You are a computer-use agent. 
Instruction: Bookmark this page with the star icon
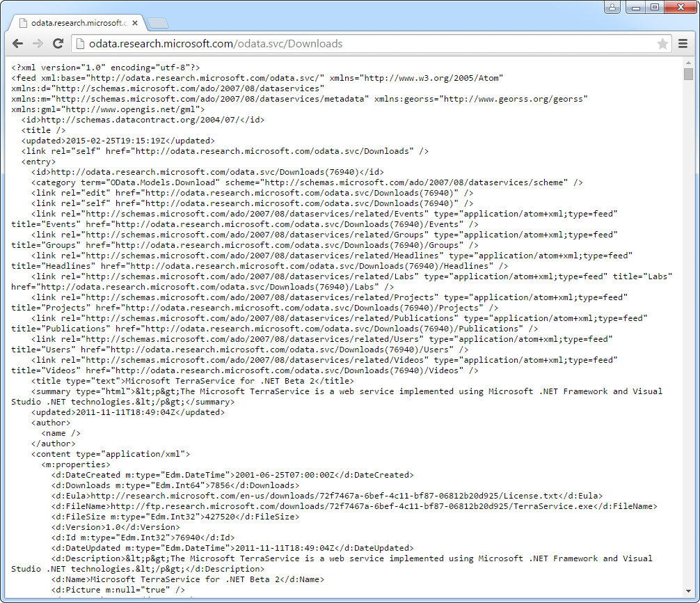pyautogui.click(x=662, y=44)
